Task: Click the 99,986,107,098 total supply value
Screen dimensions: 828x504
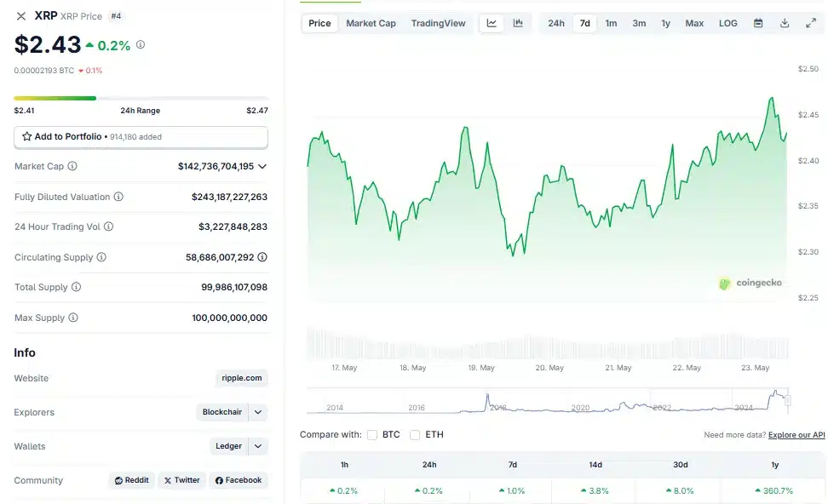Action: [x=234, y=287]
